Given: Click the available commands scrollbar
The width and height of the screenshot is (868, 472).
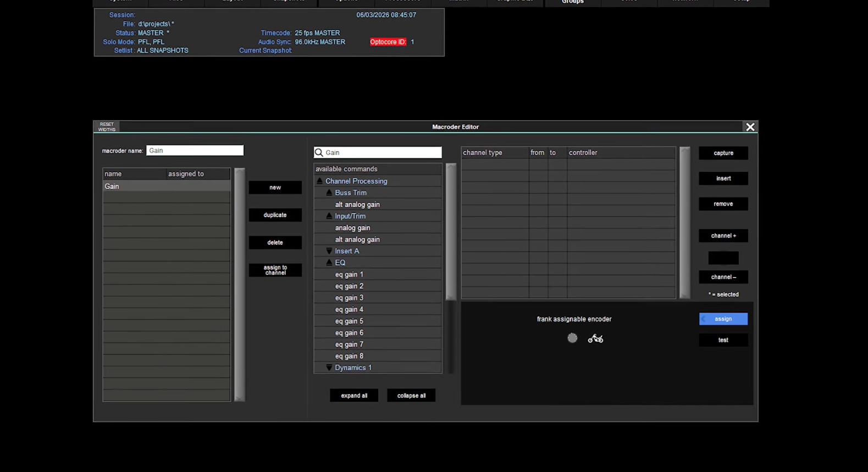Looking at the screenshot, I should [x=451, y=231].
